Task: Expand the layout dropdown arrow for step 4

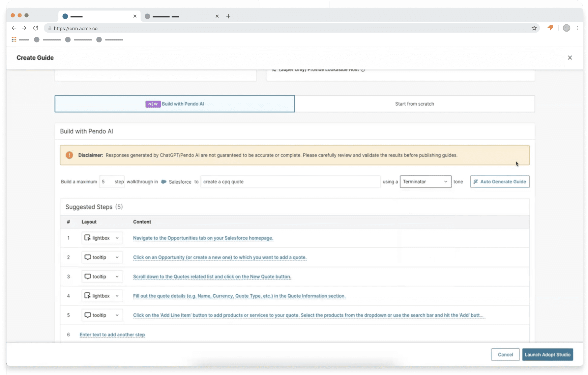Action: [x=117, y=296]
